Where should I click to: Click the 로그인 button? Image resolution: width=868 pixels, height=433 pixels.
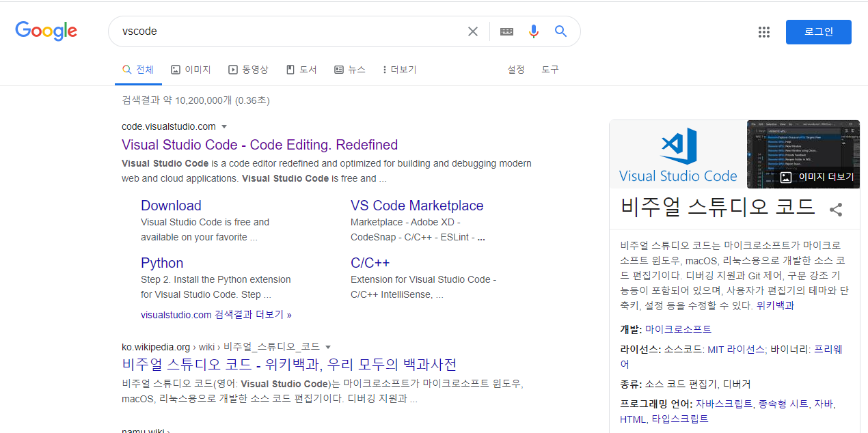tap(819, 32)
